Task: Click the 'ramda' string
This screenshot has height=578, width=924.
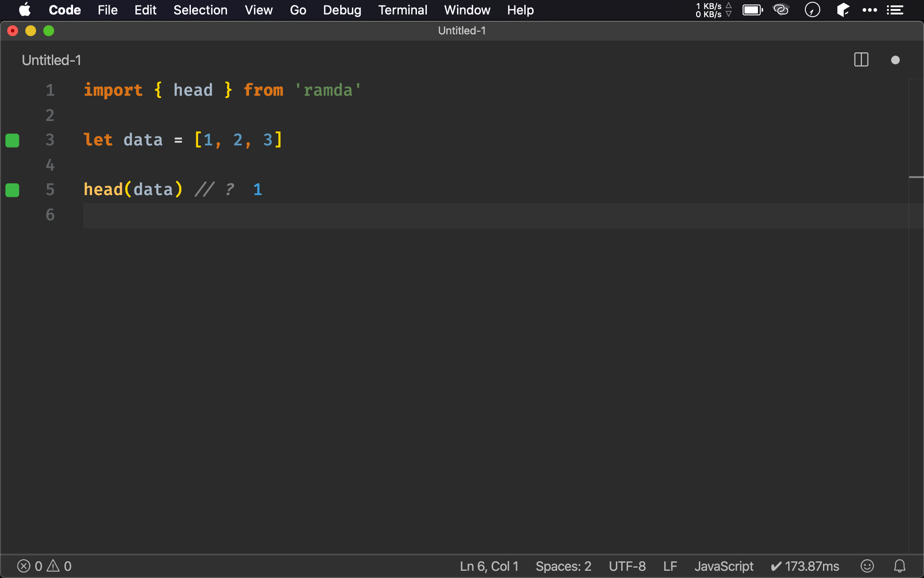Action: point(328,90)
